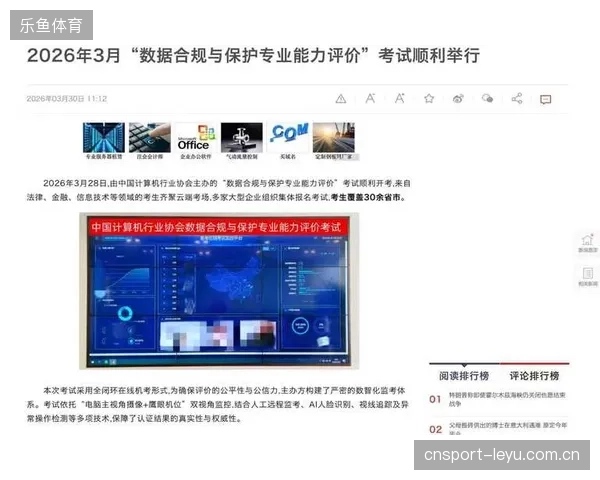Click the timestamp 2026年03月30日 11:12
This screenshot has height=480, width=600.
pyautogui.click(x=67, y=99)
